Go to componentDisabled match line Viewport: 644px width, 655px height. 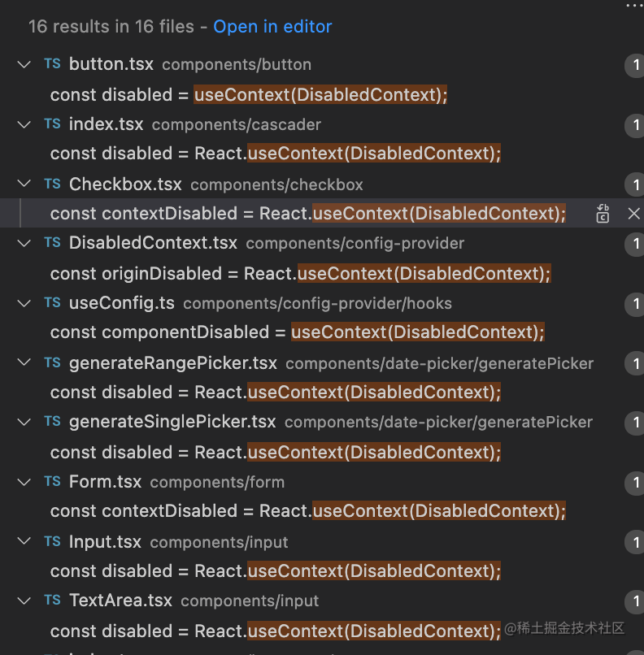click(298, 332)
